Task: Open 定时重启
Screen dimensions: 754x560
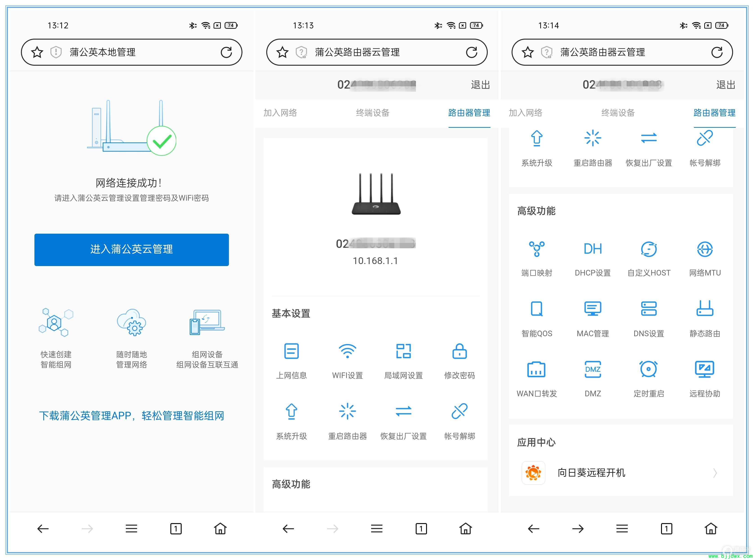Action: (648, 379)
